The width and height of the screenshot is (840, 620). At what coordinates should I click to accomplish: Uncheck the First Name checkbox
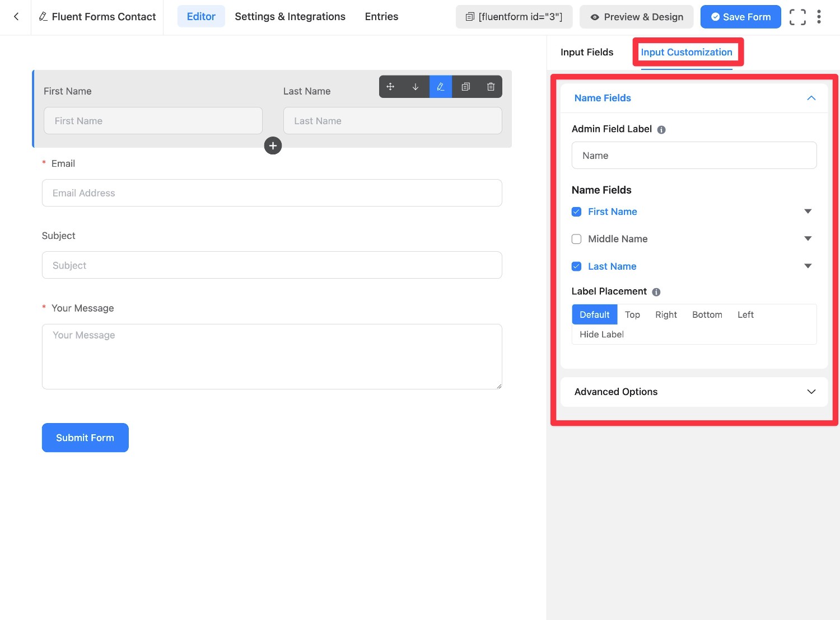pyautogui.click(x=576, y=212)
